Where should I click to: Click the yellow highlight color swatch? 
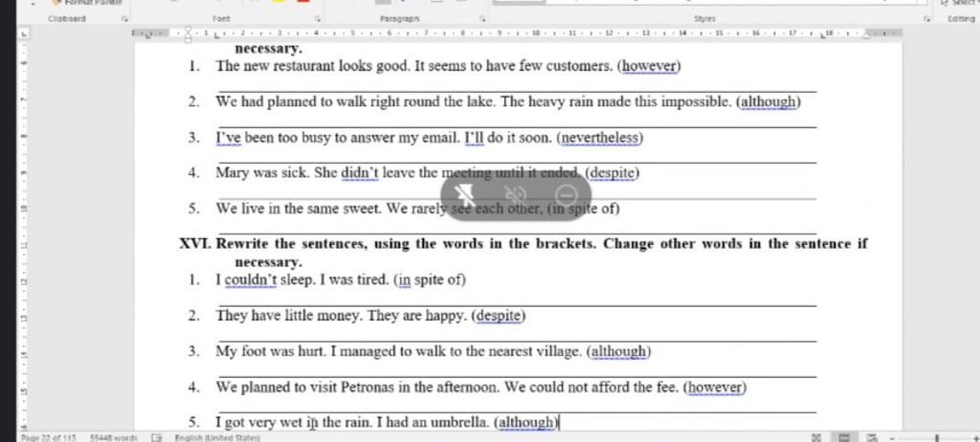[278, 1]
